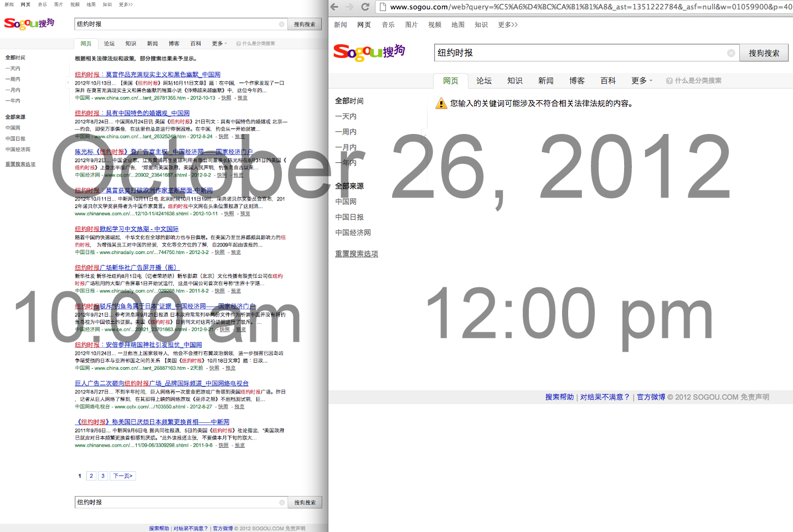Filter source 中国日报 in the left page sidebar
Image resolution: width=793 pixels, height=532 pixels.
tap(16, 139)
